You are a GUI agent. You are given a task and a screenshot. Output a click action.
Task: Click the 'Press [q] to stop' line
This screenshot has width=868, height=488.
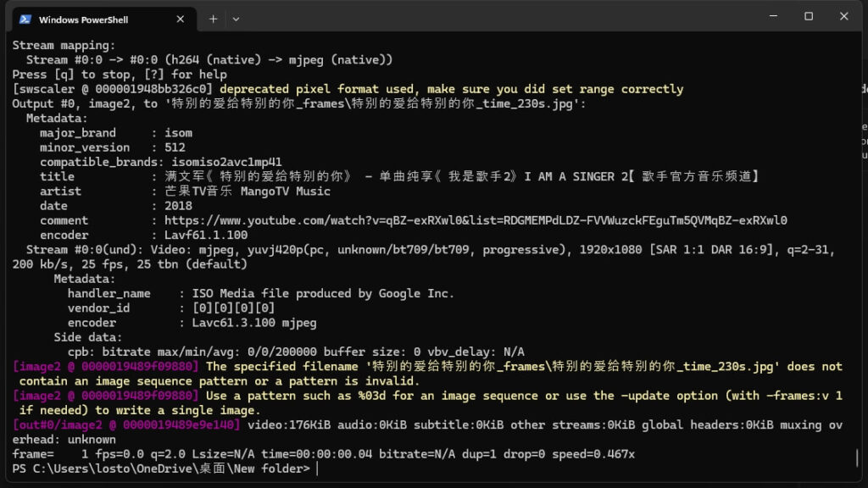(x=120, y=75)
